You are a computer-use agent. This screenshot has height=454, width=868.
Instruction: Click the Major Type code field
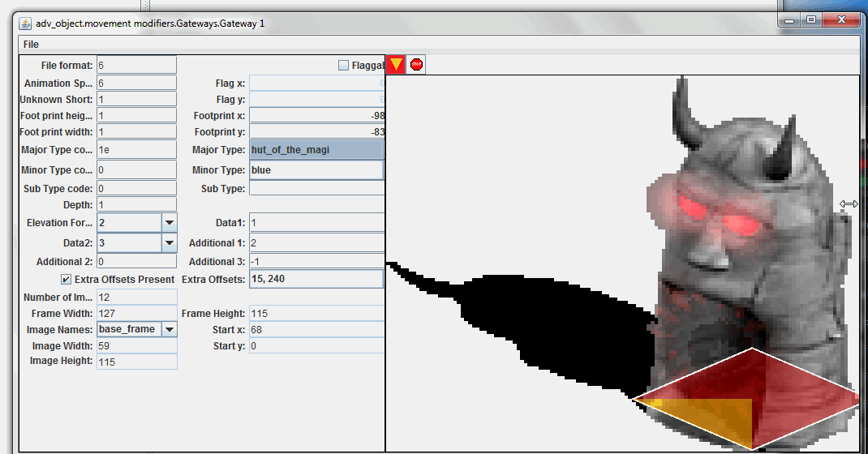point(137,150)
